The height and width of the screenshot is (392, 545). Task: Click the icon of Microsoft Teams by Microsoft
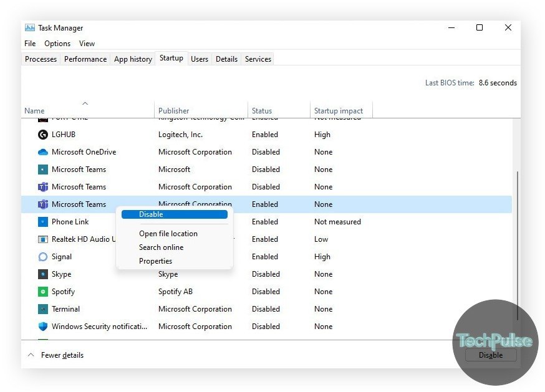43,170
